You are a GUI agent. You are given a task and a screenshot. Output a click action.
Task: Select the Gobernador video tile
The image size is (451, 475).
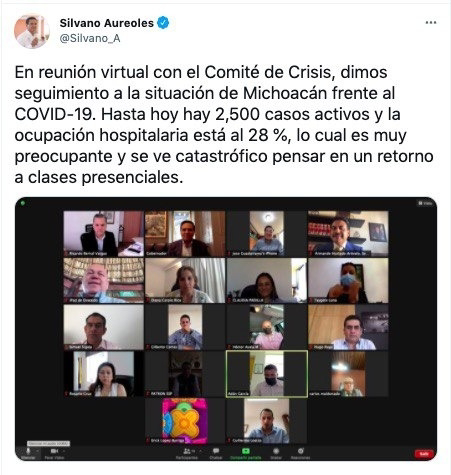[185, 233]
